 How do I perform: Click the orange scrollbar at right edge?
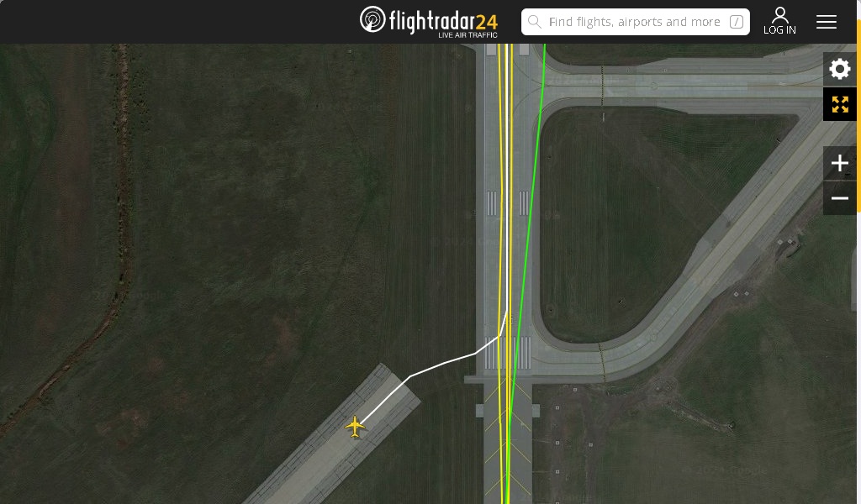(x=858, y=115)
